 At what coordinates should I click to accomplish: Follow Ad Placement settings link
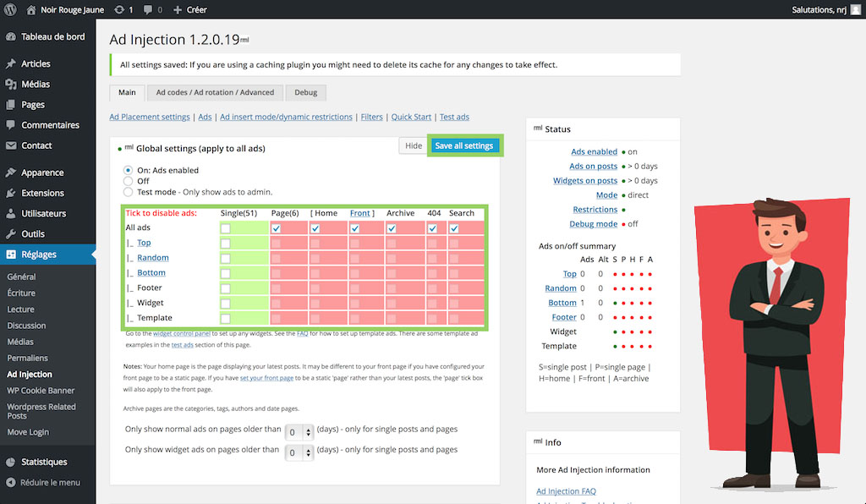tap(150, 117)
